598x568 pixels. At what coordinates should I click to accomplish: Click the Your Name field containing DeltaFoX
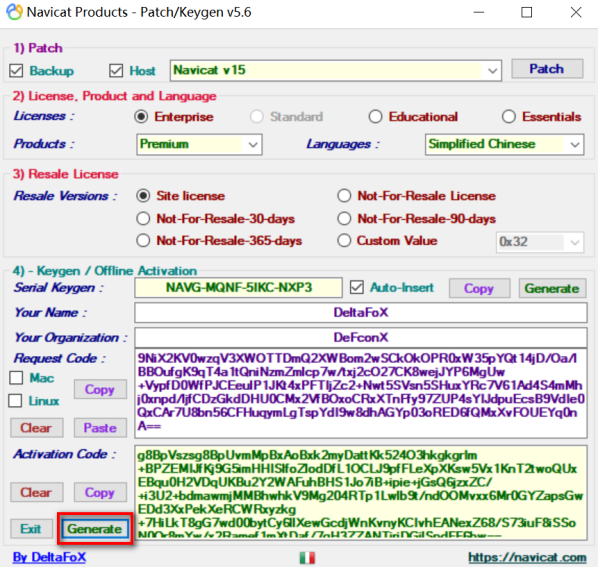361,313
